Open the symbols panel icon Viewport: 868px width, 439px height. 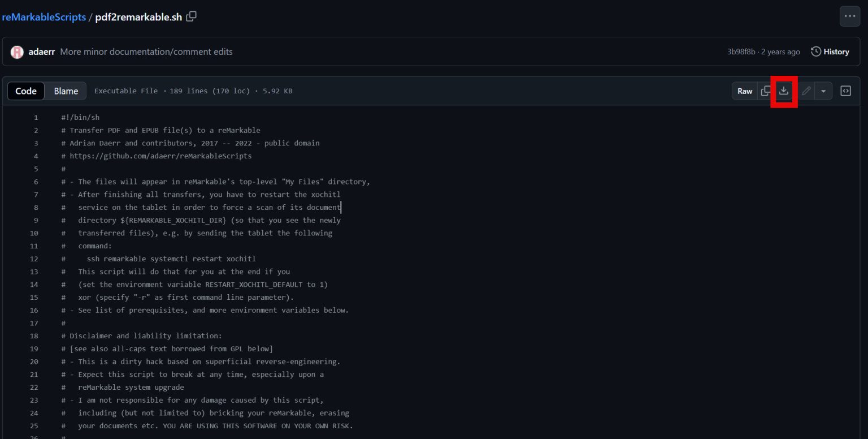coord(845,91)
